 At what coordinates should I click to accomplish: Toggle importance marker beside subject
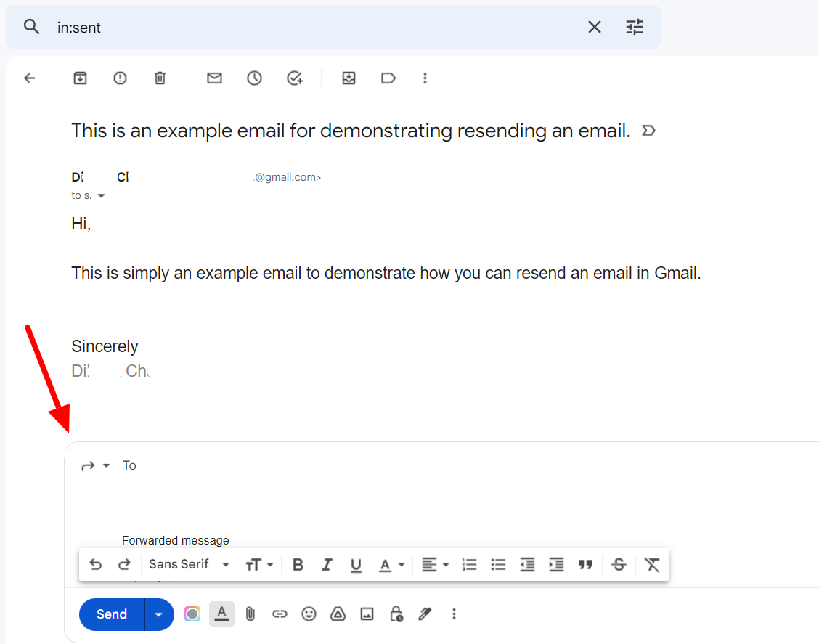pyautogui.click(x=648, y=131)
